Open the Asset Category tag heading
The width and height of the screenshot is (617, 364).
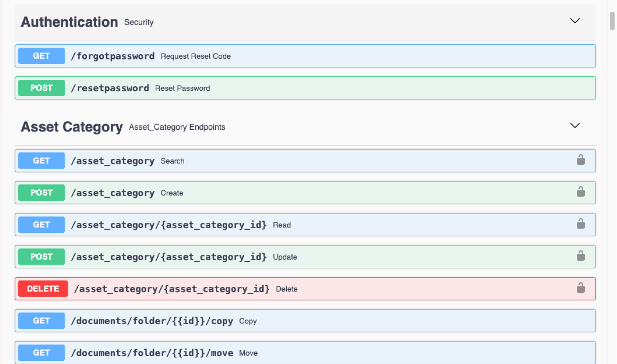click(x=72, y=127)
